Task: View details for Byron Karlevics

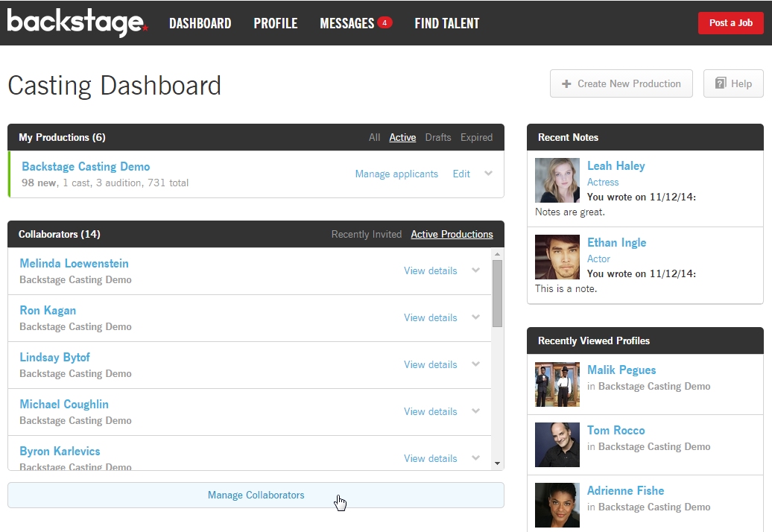Action: click(430, 458)
